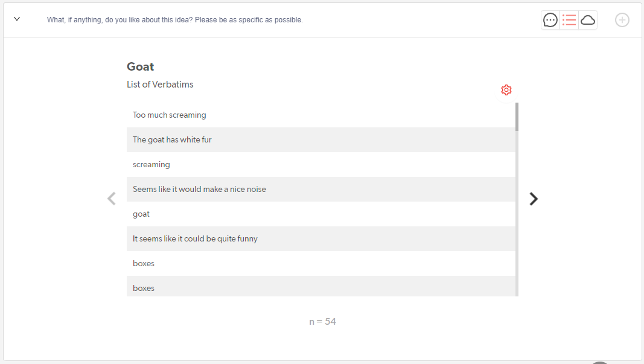
Task: Click the "n = 54" sample size label
Action: 322,322
